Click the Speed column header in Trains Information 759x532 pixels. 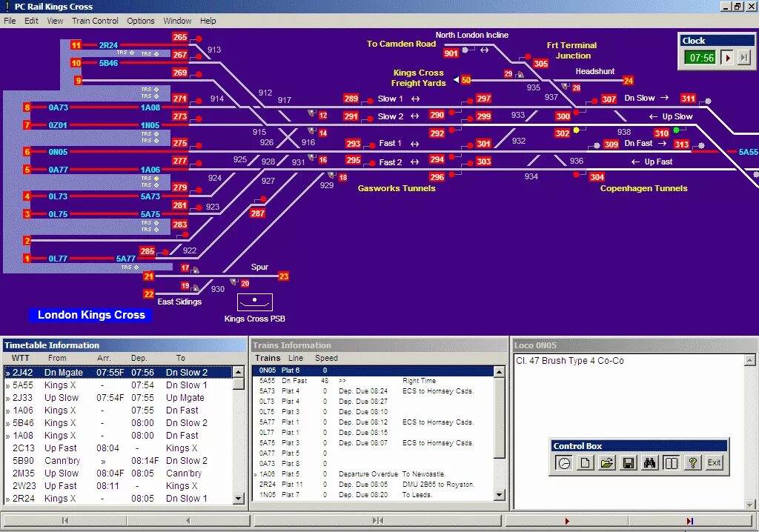click(326, 358)
